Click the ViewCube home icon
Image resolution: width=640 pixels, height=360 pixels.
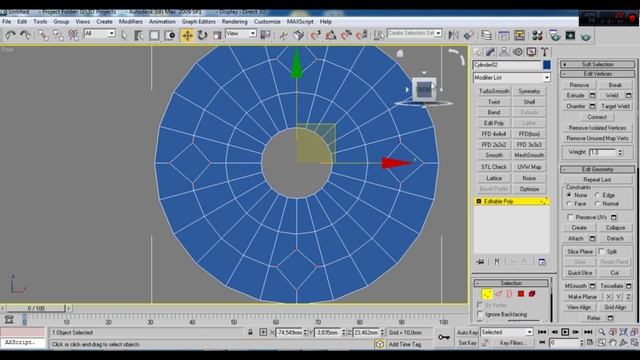pyautogui.click(x=400, y=53)
